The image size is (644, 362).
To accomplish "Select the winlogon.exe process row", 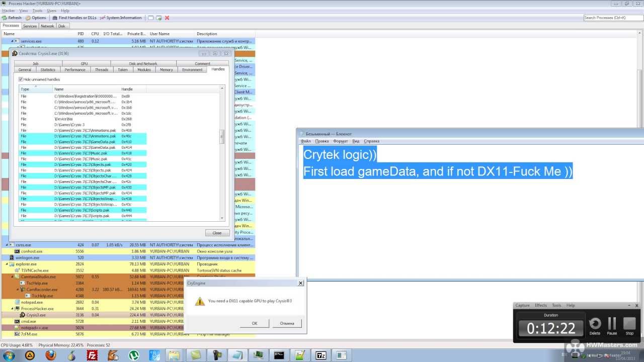I will (x=128, y=257).
